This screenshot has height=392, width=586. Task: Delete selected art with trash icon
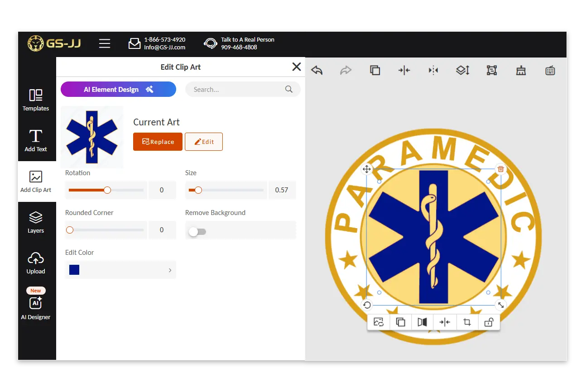(x=500, y=169)
